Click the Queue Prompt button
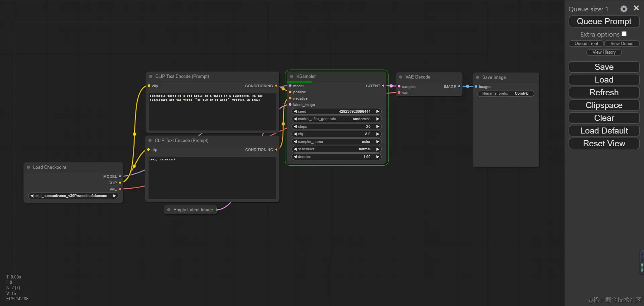 604,21
